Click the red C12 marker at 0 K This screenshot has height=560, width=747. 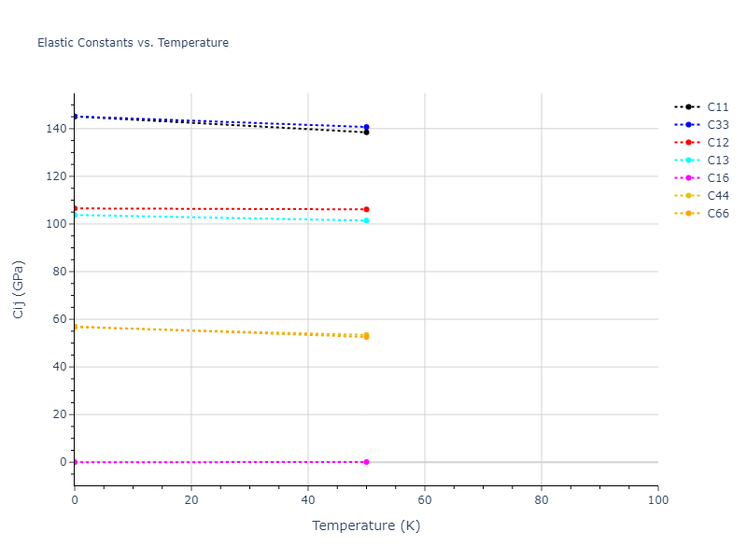pos(75,208)
